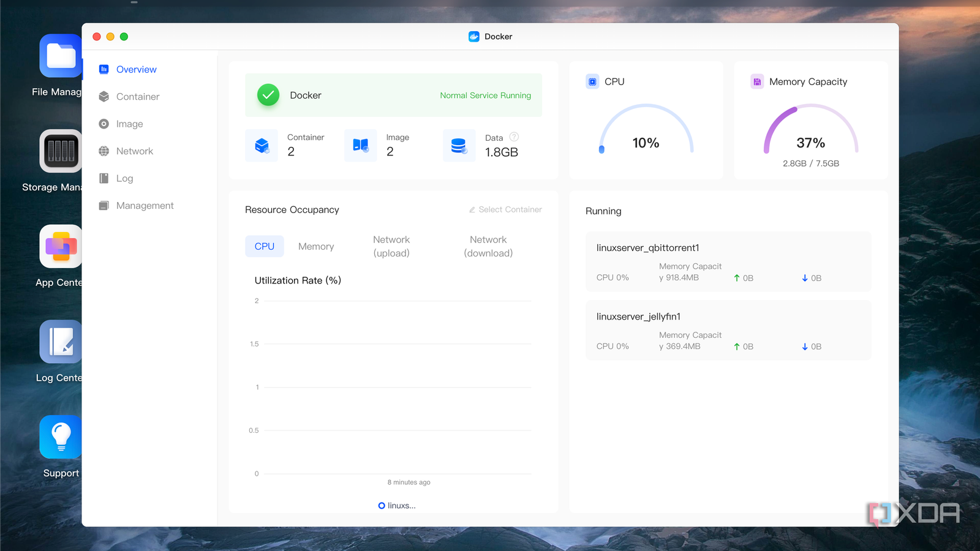Click the Data storage database icon
The width and height of the screenshot is (980, 551).
click(x=459, y=146)
